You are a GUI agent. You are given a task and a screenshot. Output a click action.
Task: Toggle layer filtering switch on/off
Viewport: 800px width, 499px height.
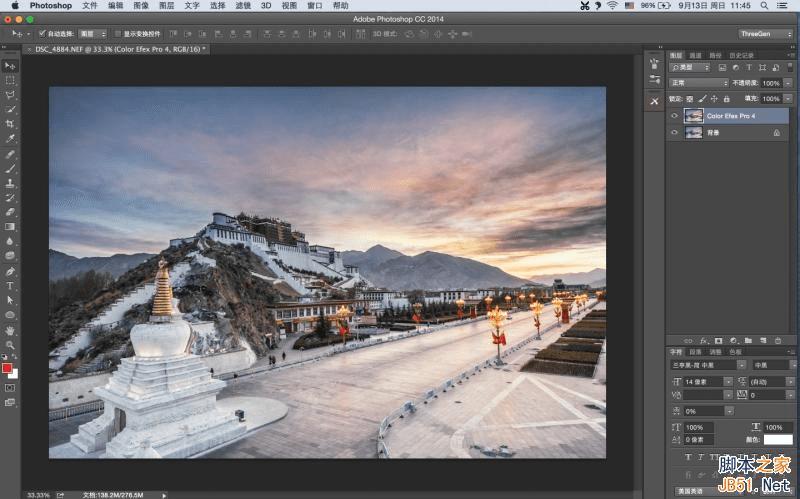789,67
